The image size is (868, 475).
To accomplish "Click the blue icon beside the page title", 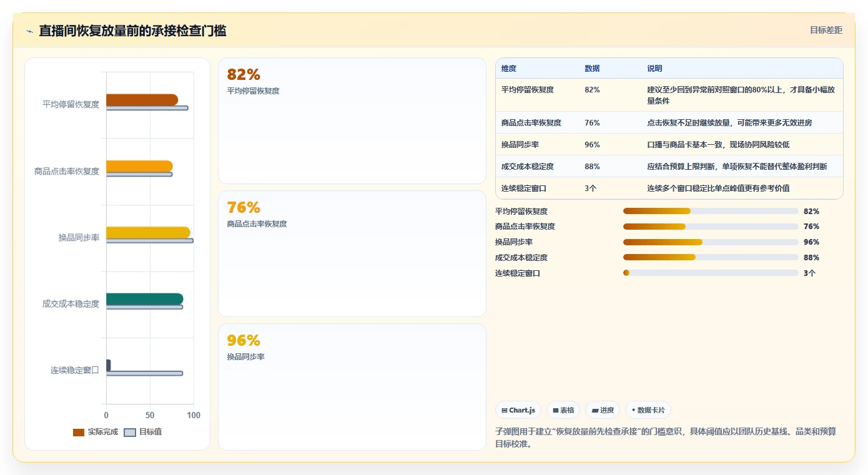I will click(x=30, y=31).
